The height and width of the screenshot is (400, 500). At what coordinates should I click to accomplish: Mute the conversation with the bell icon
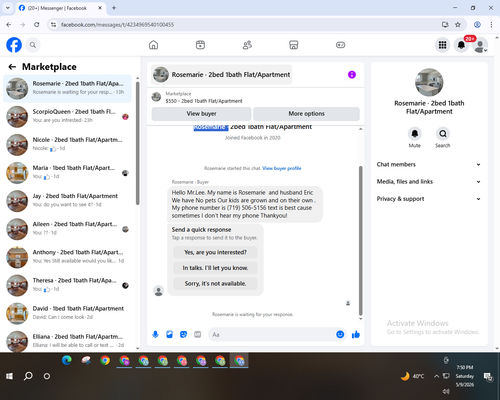tap(415, 134)
